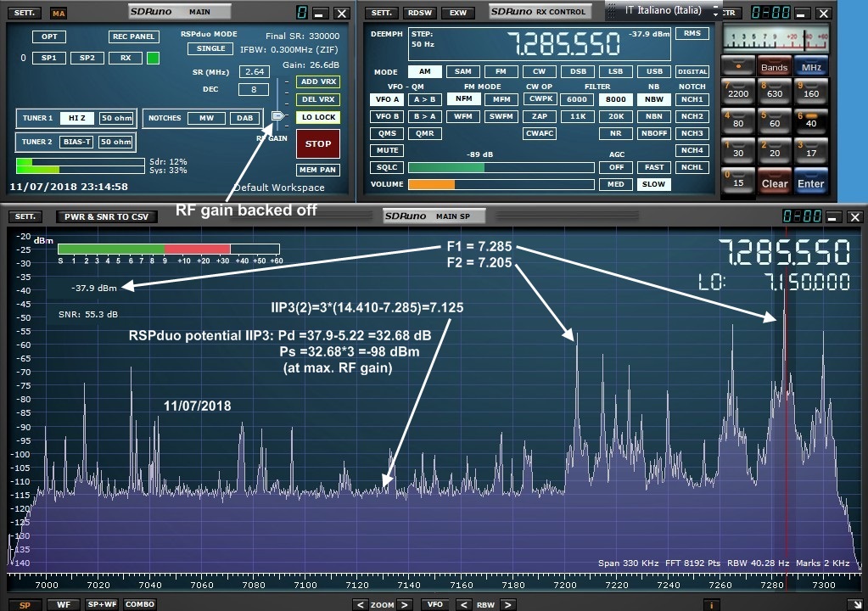This screenshot has width=868, height=611.
Task: Click the VFO center button in Main SP
Action: [x=435, y=604]
